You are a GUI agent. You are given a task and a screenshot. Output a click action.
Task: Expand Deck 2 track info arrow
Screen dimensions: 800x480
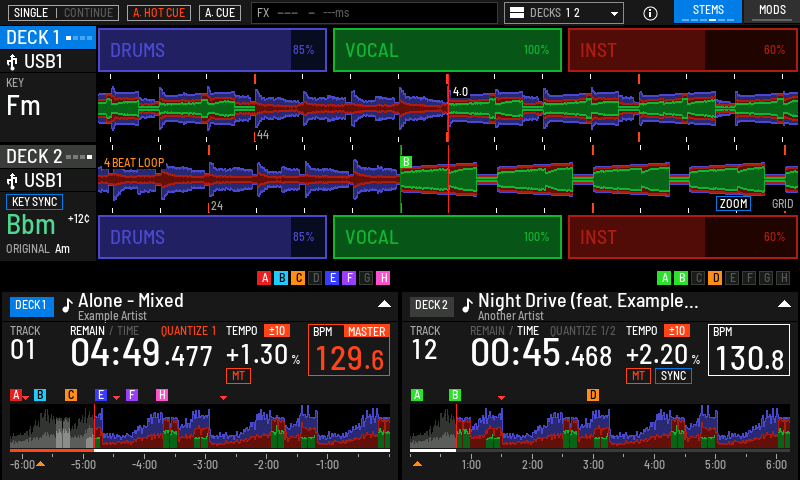[x=784, y=304]
